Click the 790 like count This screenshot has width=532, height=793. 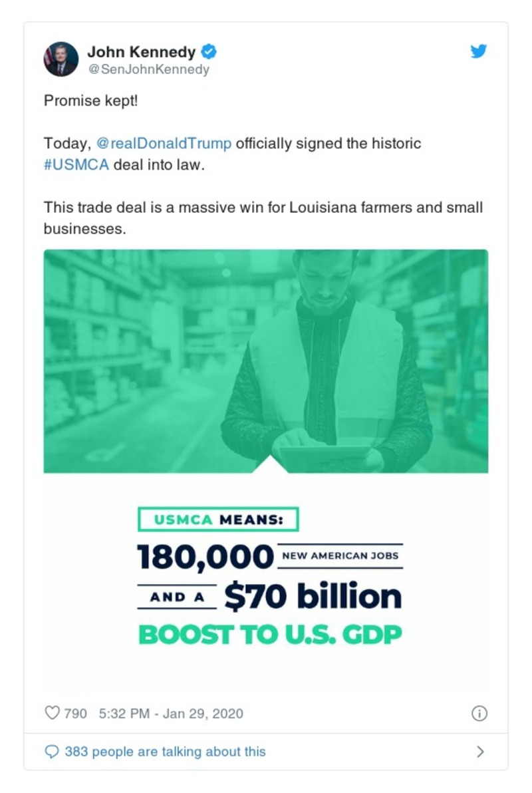(x=74, y=713)
